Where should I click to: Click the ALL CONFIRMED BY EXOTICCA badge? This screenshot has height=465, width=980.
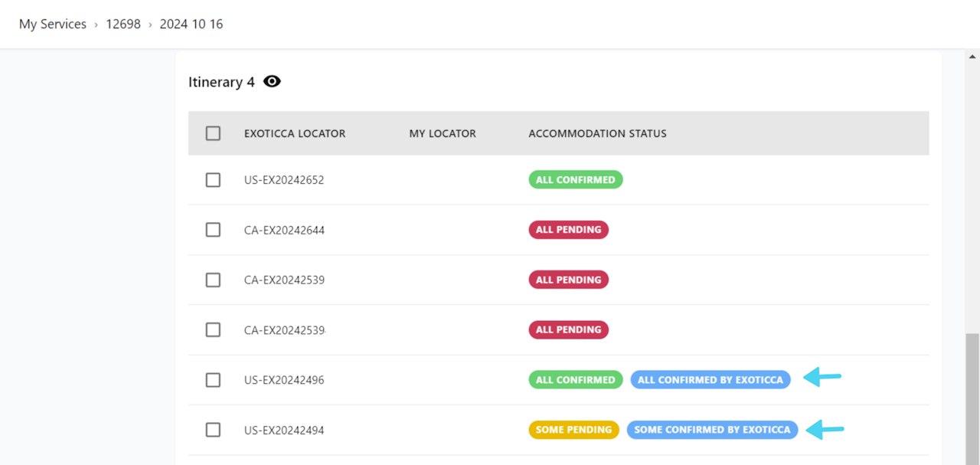pyautogui.click(x=710, y=380)
